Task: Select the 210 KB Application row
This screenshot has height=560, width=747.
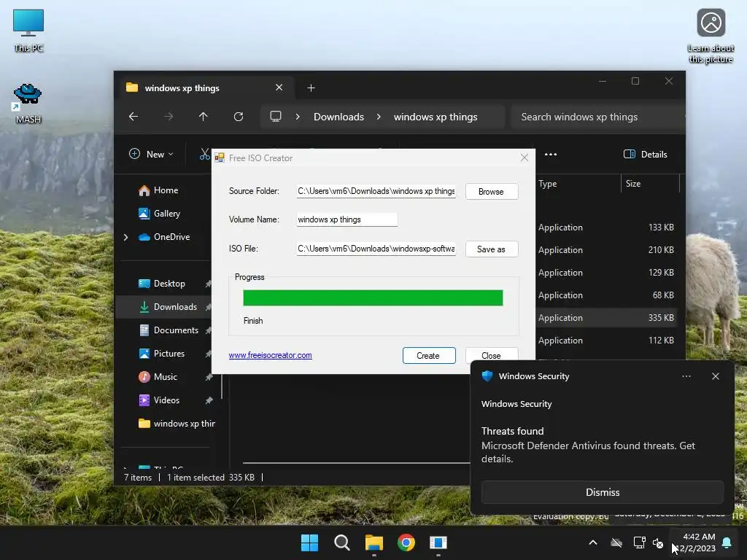Action: pos(606,249)
